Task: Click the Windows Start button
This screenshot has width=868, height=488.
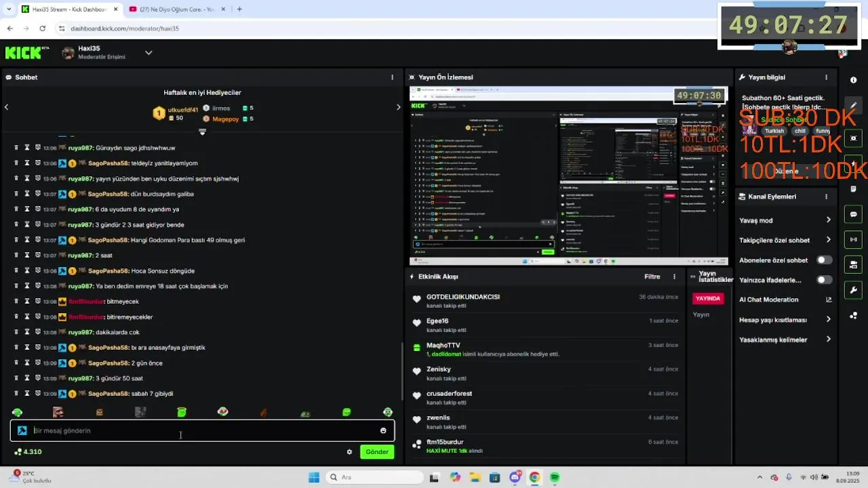Action: click(x=314, y=477)
